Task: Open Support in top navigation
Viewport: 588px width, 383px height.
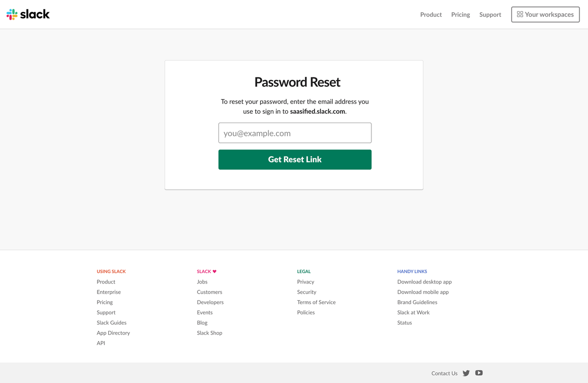Action: [x=490, y=15]
